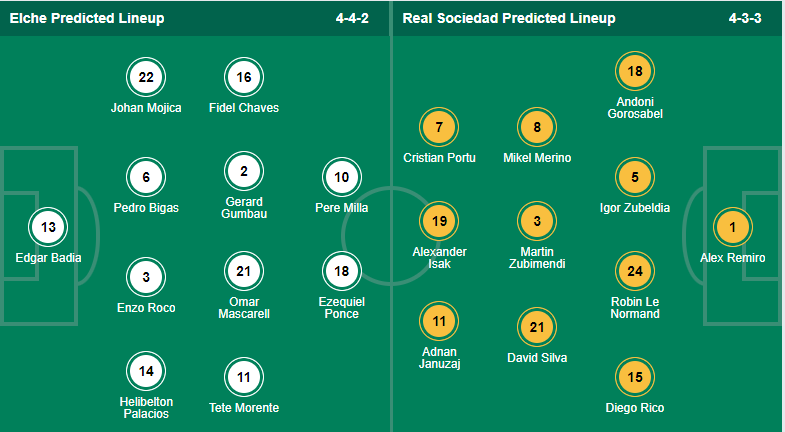Select Cristian Portu's number 7 badge
This screenshot has height=432, width=785.
pos(439,127)
